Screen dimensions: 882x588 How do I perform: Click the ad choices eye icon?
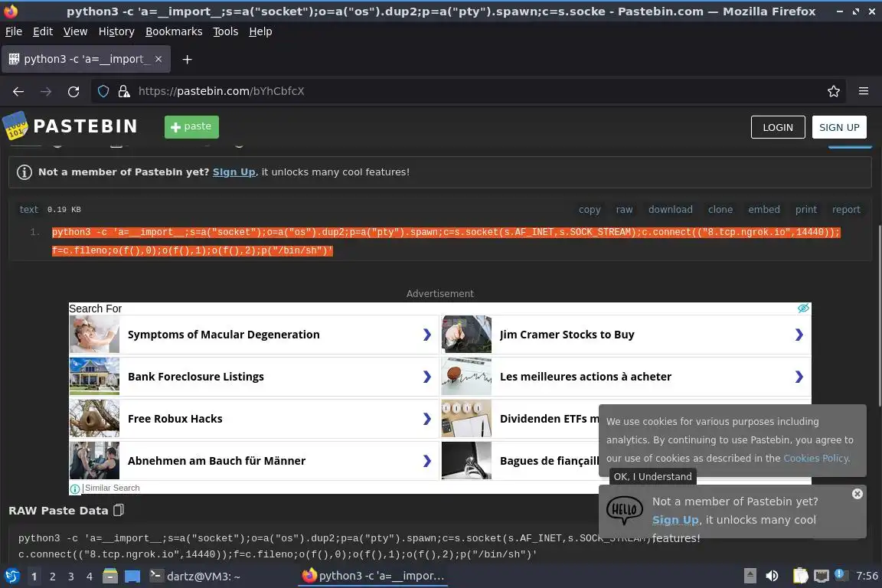click(x=803, y=308)
